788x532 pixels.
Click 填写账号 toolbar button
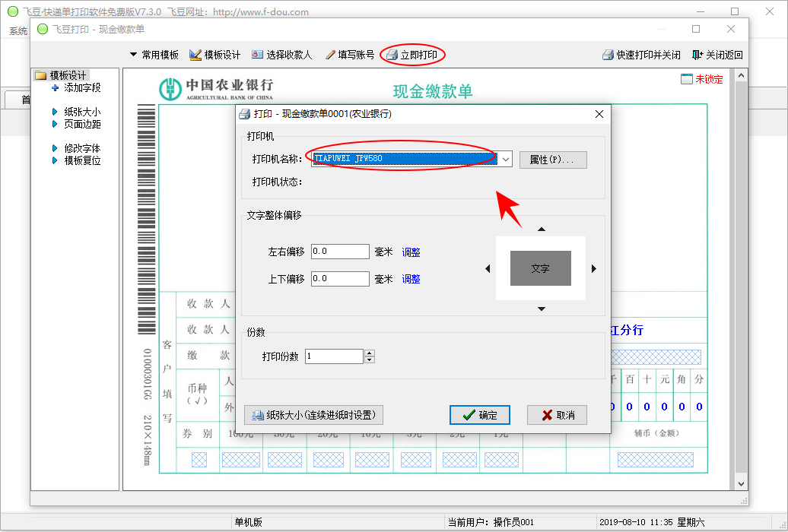[350, 55]
